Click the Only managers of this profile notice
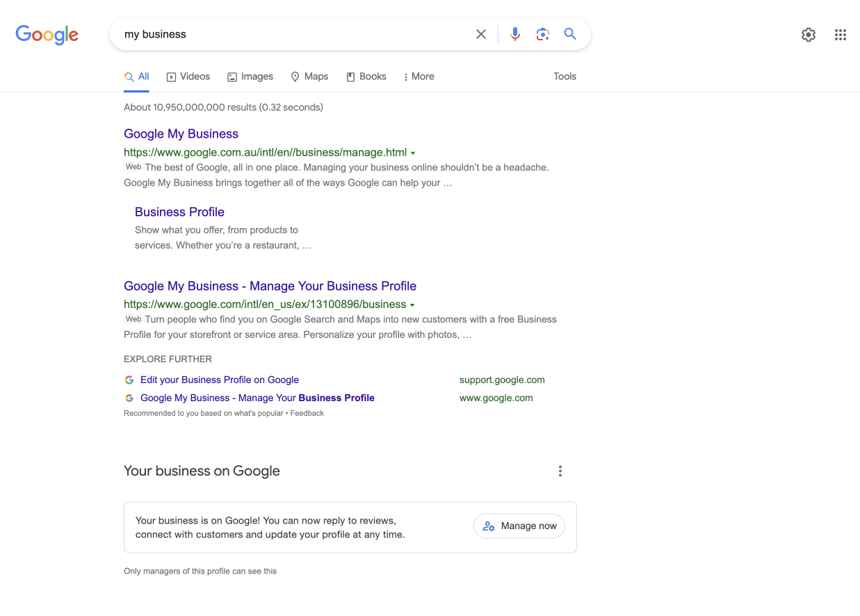The width and height of the screenshot is (860, 616). [200, 572]
